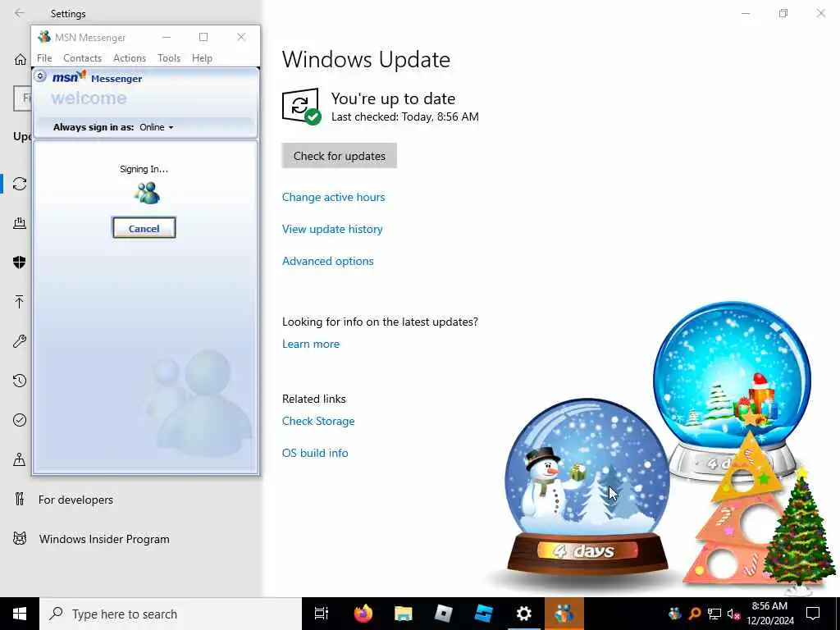Maximize the MSN Messenger window
The image size is (840, 630).
tap(203, 37)
